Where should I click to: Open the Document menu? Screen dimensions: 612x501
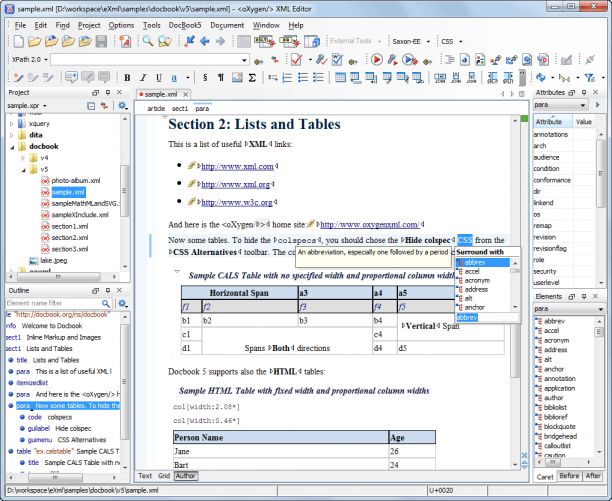point(227,25)
